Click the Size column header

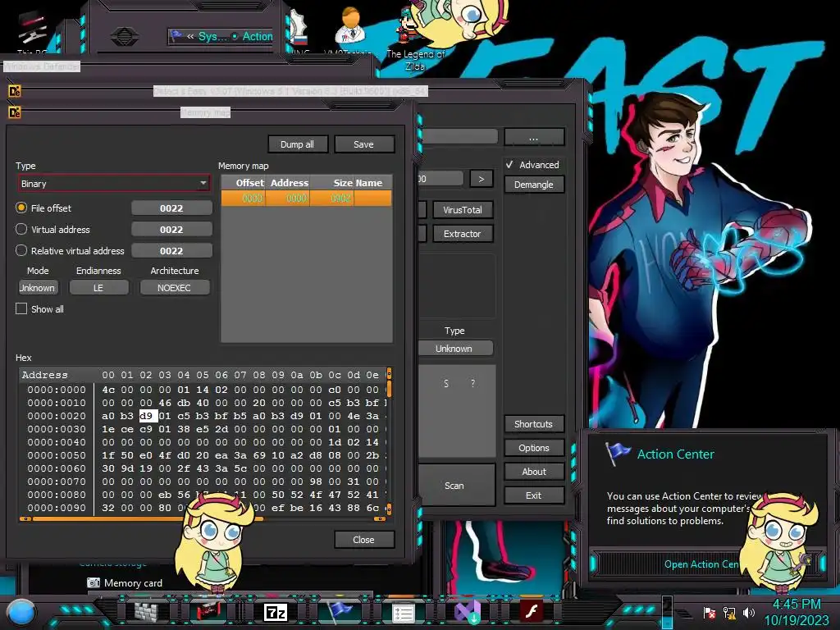click(331, 183)
